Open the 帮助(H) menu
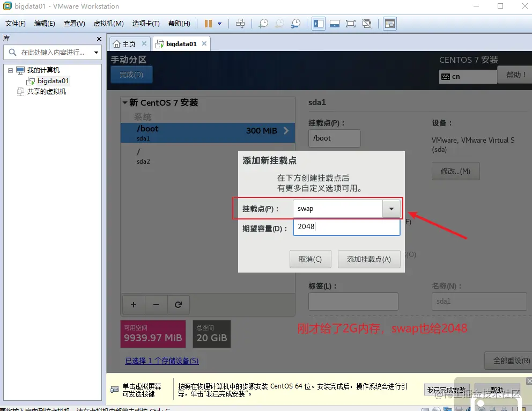The width and height of the screenshot is (532, 411). click(x=179, y=24)
